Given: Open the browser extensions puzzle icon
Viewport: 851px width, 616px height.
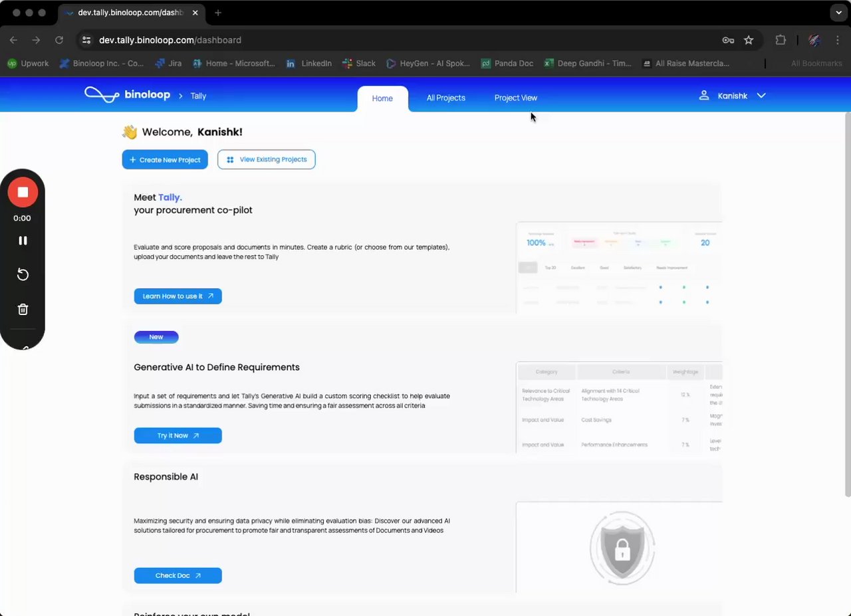Looking at the screenshot, I should [781, 40].
